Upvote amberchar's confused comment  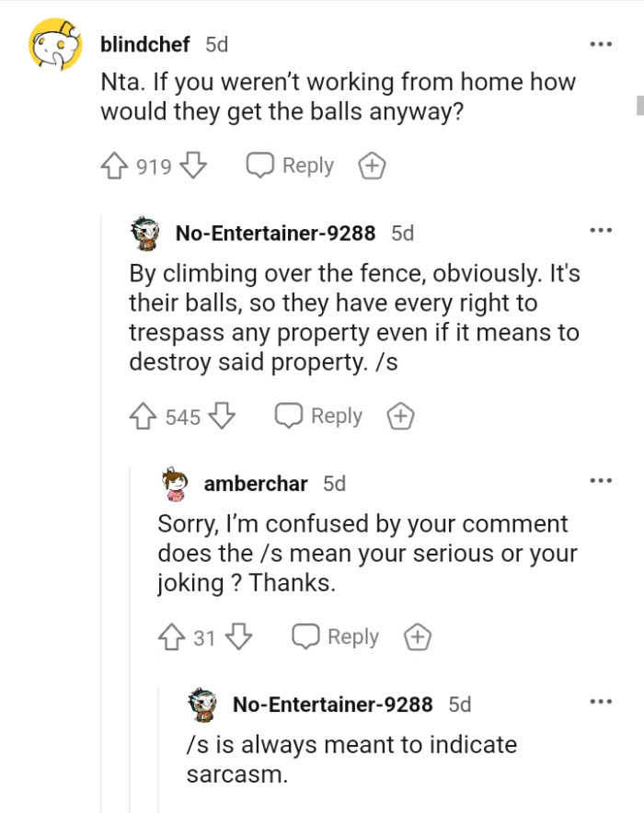click(x=172, y=636)
